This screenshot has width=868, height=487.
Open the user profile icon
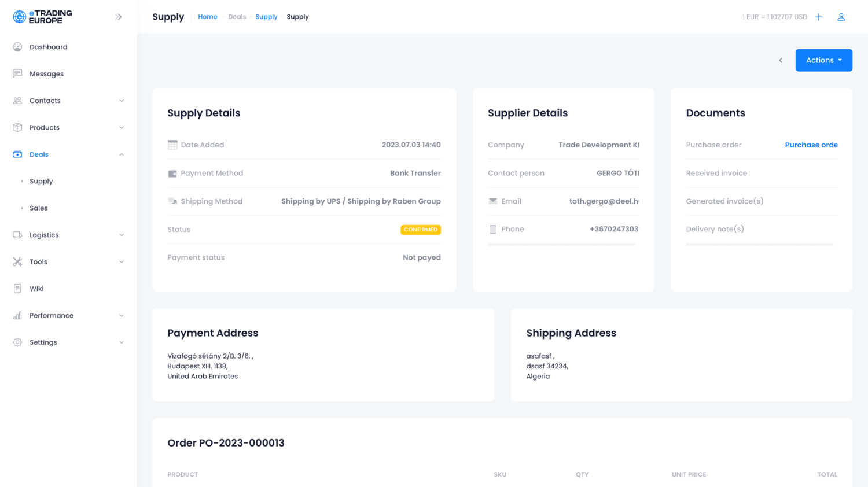click(841, 17)
